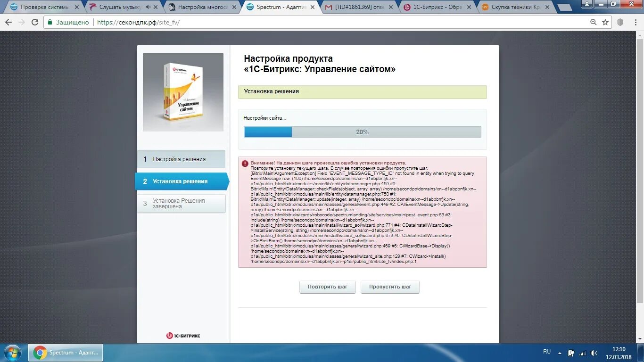Screen dimensions: 644x362
Task: Switch to the Gmail TID#1861369 tab
Action: click(x=358, y=7)
